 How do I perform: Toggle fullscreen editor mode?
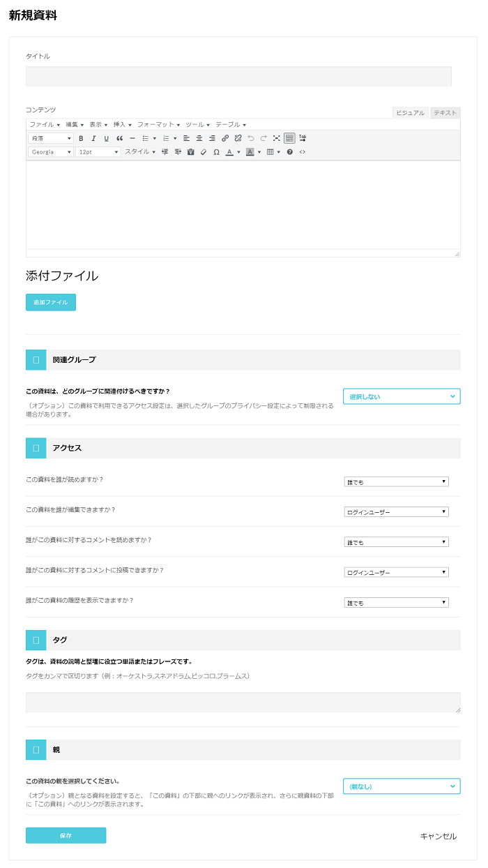(277, 138)
